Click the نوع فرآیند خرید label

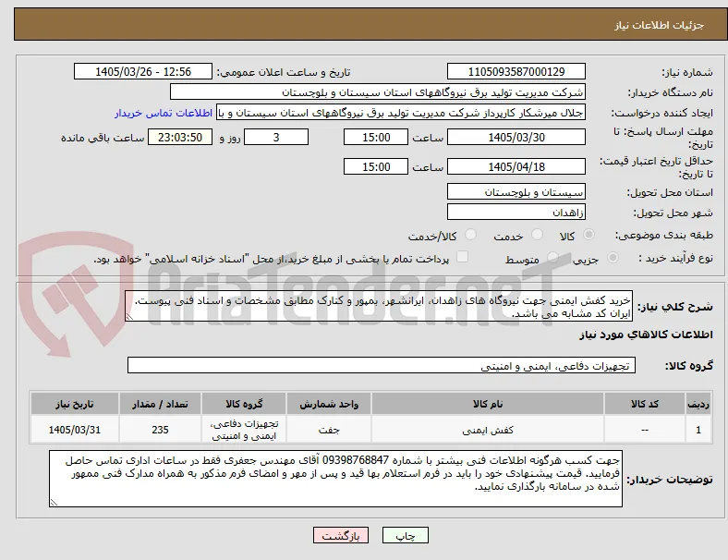(675, 258)
